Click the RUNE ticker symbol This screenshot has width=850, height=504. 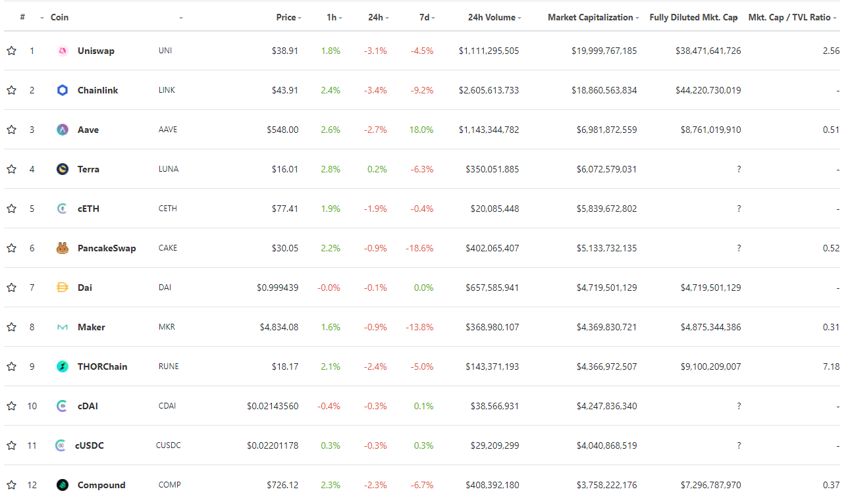coord(169,366)
